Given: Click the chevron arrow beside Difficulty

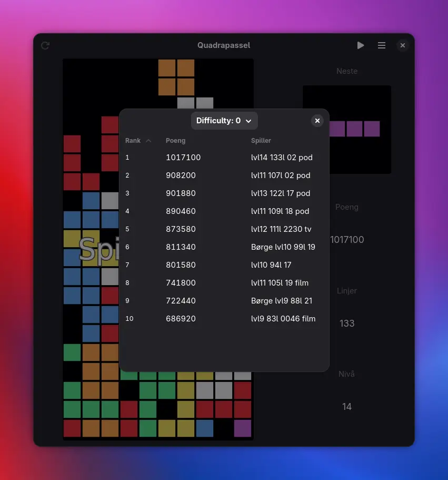Looking at the screenshot, I should click(x=248, y=121).
